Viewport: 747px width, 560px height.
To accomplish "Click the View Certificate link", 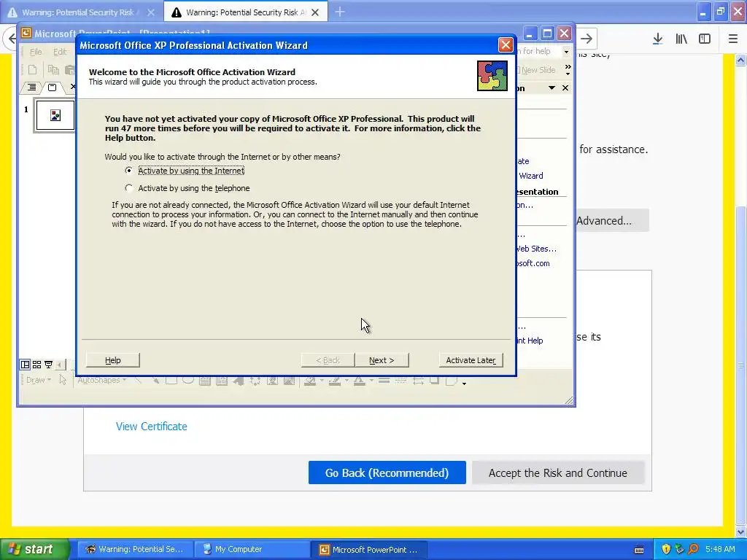I will (152, 426).
